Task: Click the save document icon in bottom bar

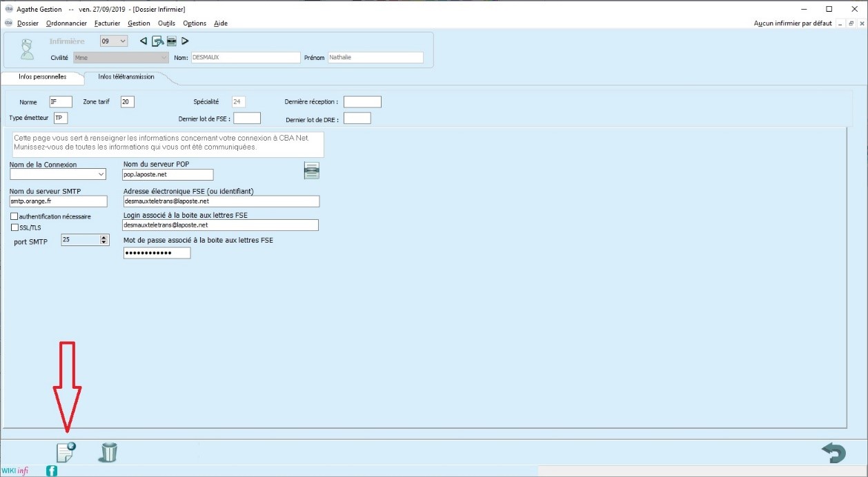Action: [x=66, y=452]
